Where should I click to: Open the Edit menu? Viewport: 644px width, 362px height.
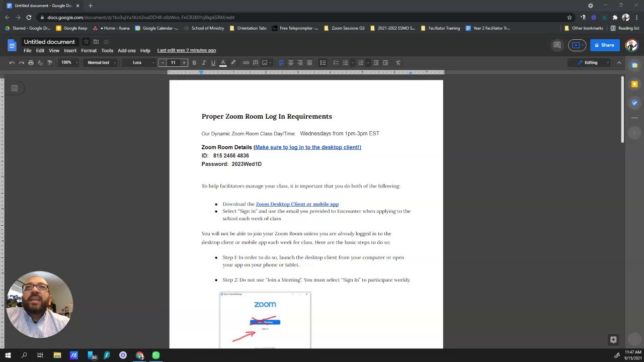(x=40, y=51)
